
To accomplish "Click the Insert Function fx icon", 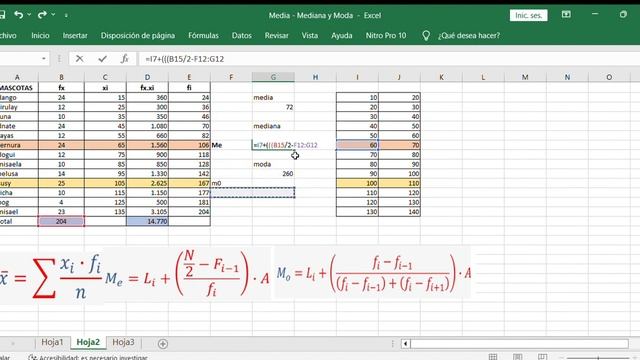I will click(x=124, y=59).
